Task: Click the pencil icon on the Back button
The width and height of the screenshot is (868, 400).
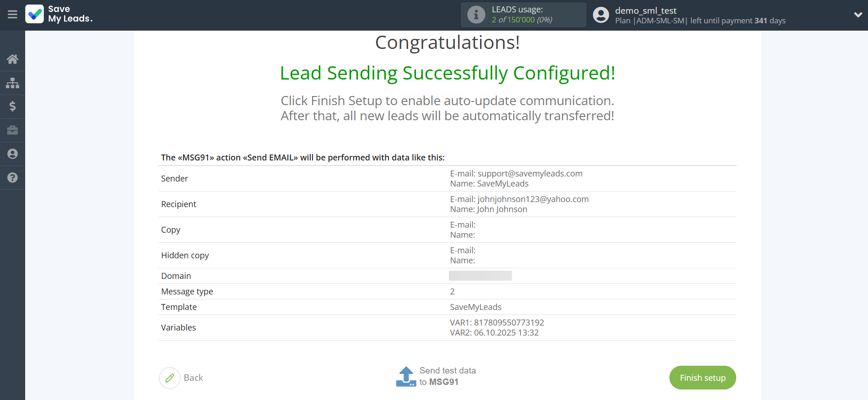Action: [170, 378]
